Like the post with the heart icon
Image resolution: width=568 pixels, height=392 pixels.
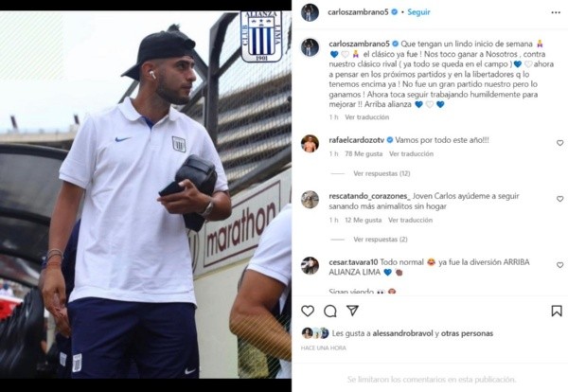pos(308,311)
